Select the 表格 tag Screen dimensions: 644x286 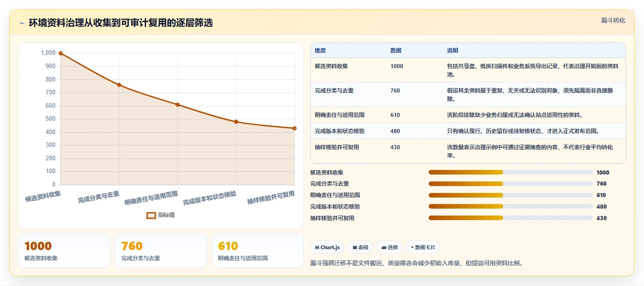coord(360,247)
